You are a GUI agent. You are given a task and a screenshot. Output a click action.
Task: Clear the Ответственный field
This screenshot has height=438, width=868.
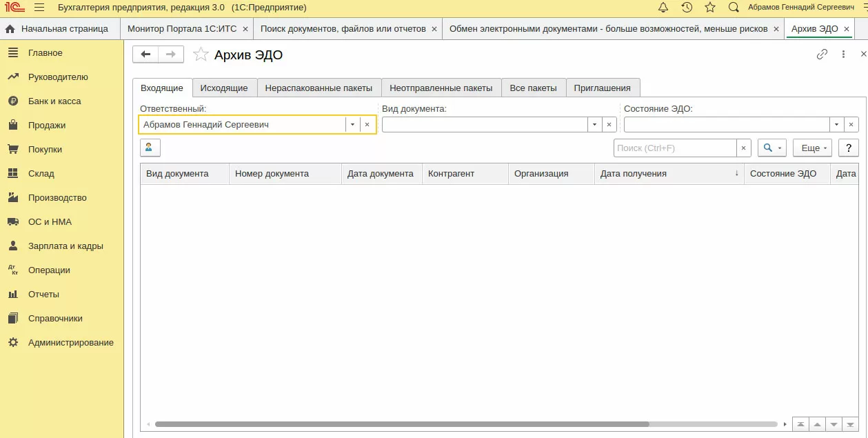(367, 125)
